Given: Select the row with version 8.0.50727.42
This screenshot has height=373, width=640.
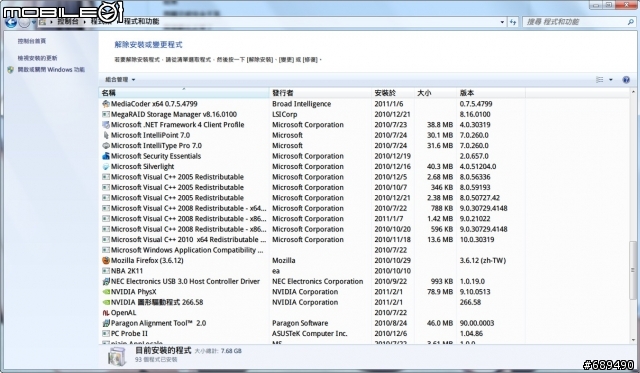Looking at the screenshot, I should [x=313, y=198].
